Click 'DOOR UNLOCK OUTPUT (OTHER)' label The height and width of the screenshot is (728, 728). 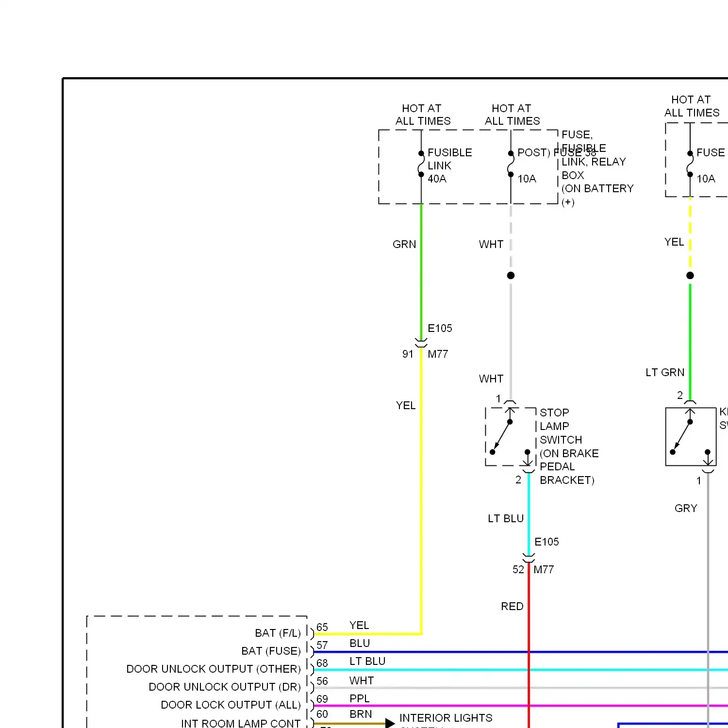pos(214,669)
